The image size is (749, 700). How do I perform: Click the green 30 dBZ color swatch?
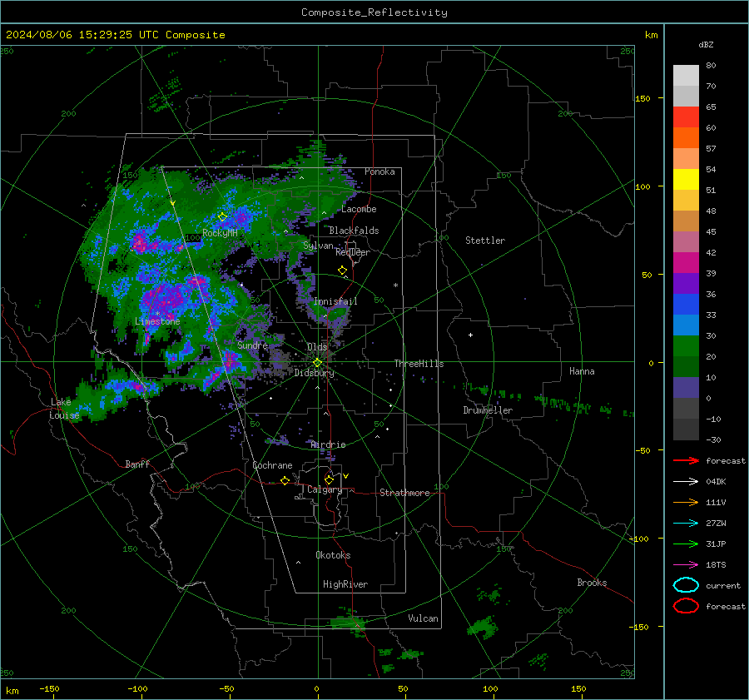tap(686, 346)
